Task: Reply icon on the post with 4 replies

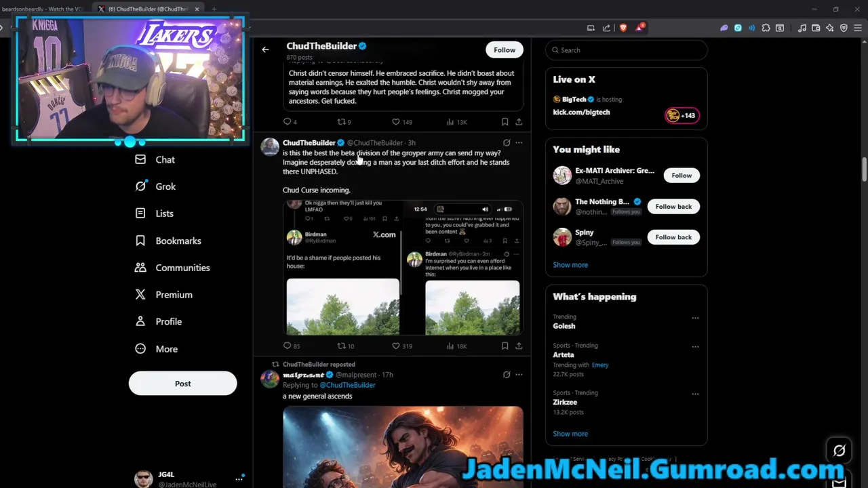Action: click(287, 122)
